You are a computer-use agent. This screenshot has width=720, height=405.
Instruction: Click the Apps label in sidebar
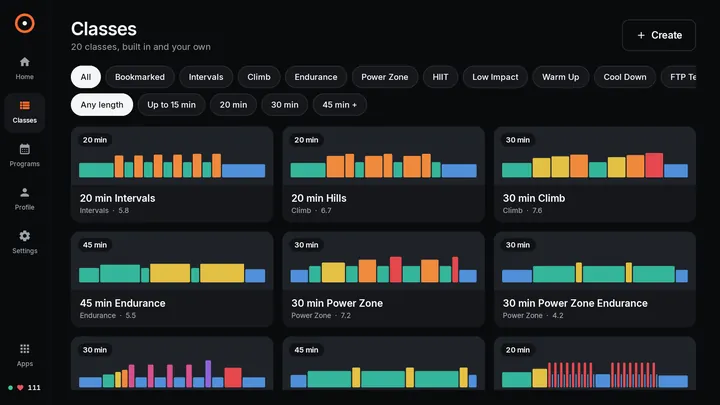24,364
